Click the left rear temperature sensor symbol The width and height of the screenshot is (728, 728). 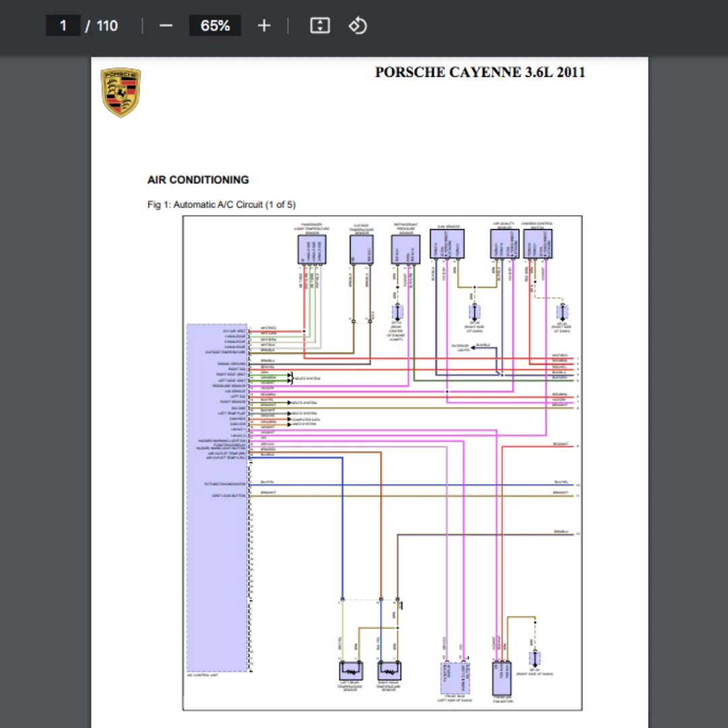coord(351,671)
